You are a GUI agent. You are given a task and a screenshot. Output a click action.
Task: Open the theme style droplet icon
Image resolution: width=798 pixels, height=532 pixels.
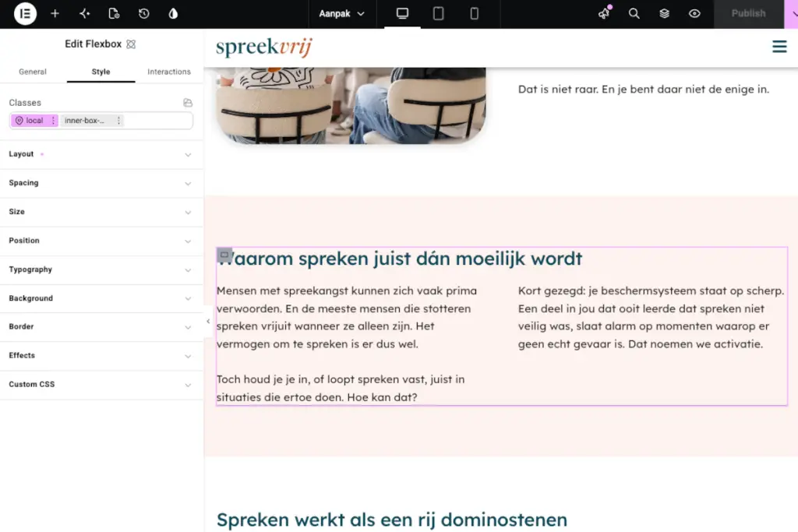173,14
